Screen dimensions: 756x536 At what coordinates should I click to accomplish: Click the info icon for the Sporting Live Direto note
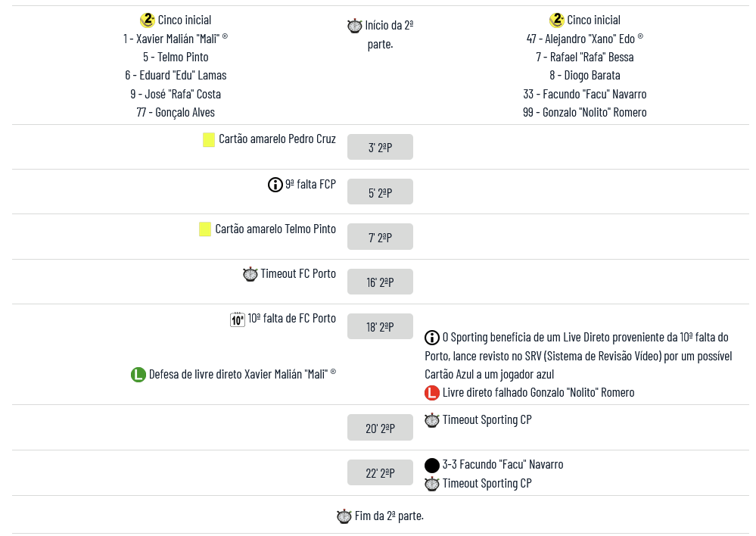(x=432, y=338)
